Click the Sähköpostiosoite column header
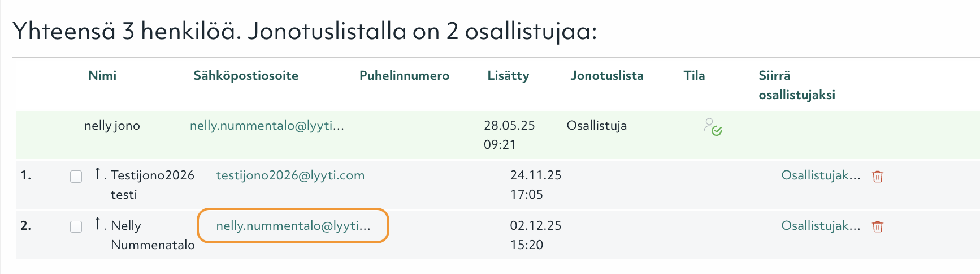This screenshot has height=274, width=980. (x=246, y=76)
